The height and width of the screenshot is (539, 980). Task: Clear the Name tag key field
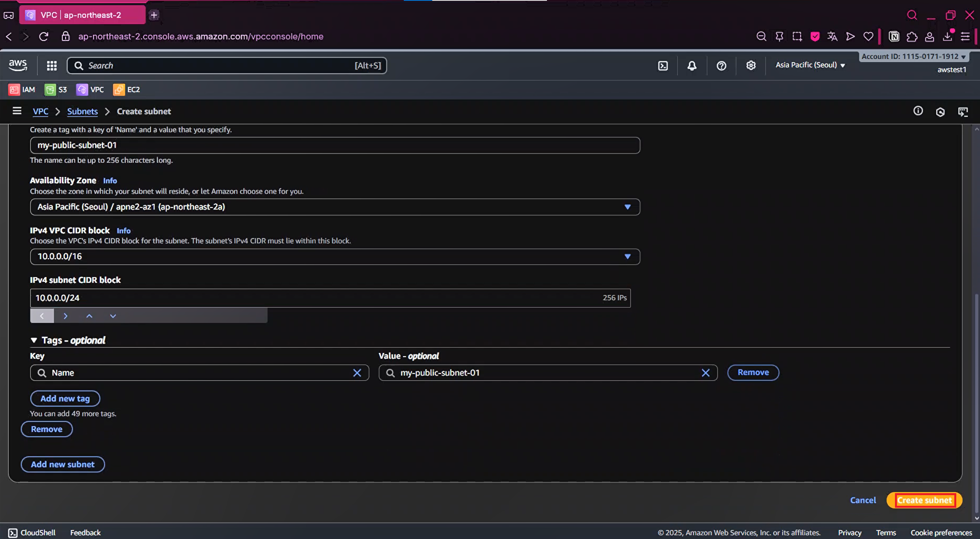[357, 373]
